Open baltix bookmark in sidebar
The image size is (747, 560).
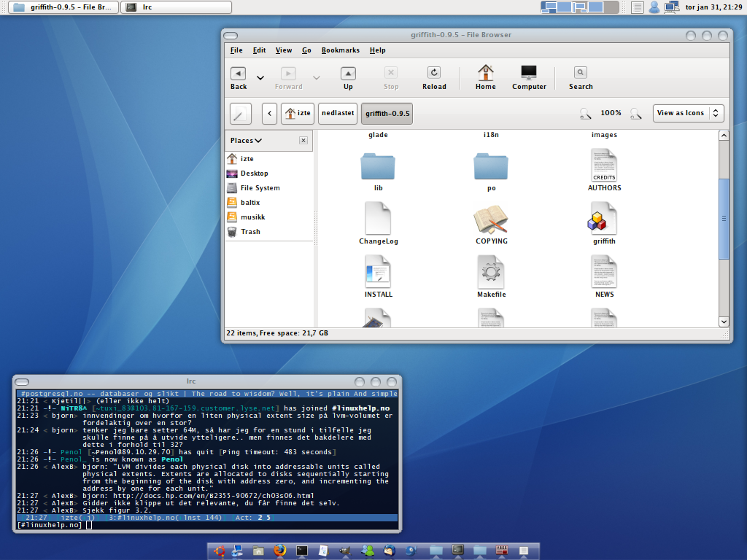pos(269,203)
